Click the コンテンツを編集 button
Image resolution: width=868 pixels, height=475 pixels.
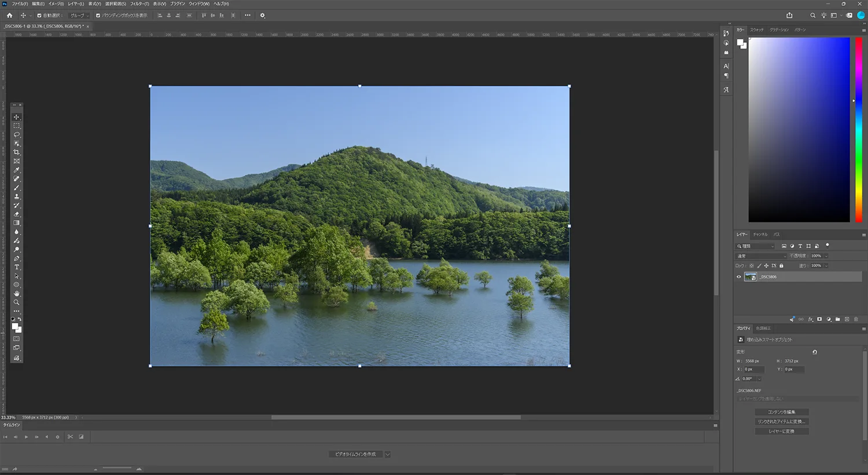point(781,412)
